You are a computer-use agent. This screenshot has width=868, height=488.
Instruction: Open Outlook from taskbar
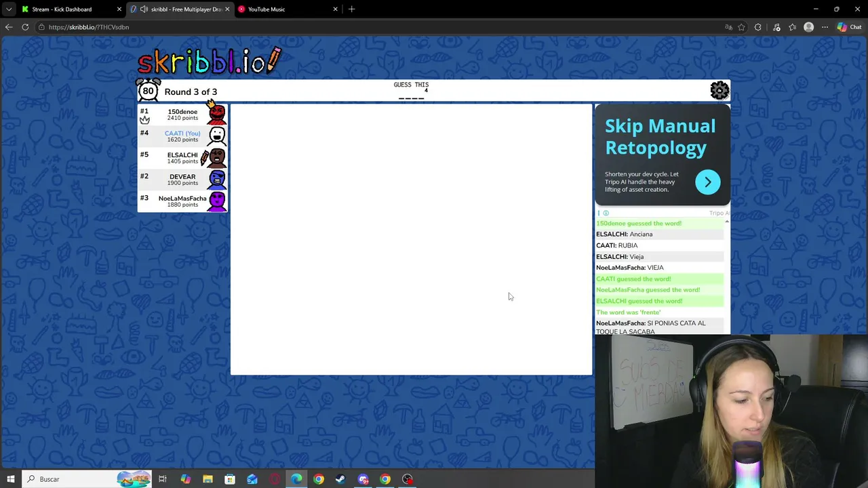point(252,479)
